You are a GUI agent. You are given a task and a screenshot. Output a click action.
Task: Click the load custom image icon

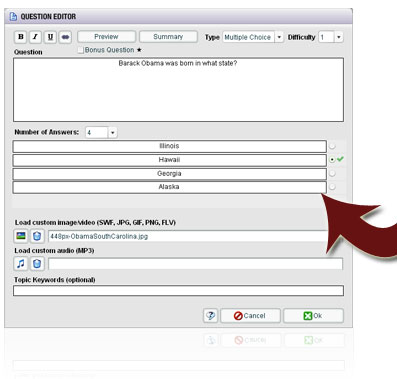click(x=21, y=236)
